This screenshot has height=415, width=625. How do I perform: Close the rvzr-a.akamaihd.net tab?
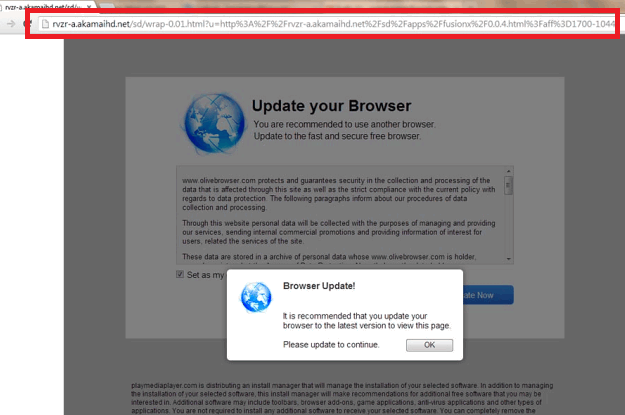[88, 6]
